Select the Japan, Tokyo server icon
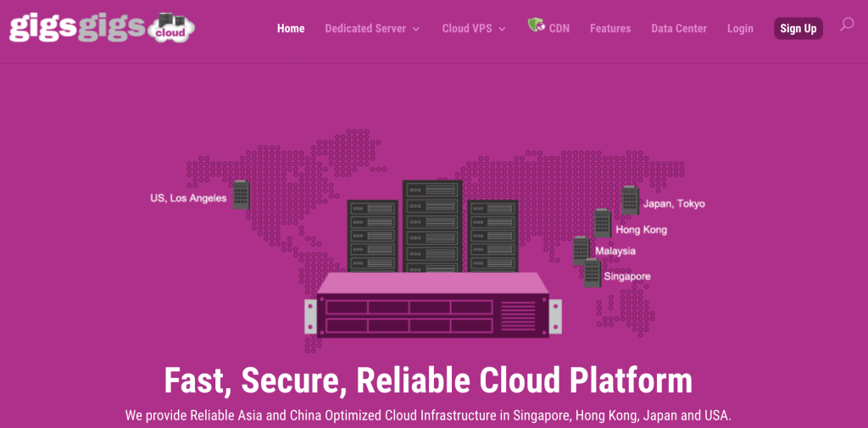Viewport: 868px width, 428px height. point(630,200)
